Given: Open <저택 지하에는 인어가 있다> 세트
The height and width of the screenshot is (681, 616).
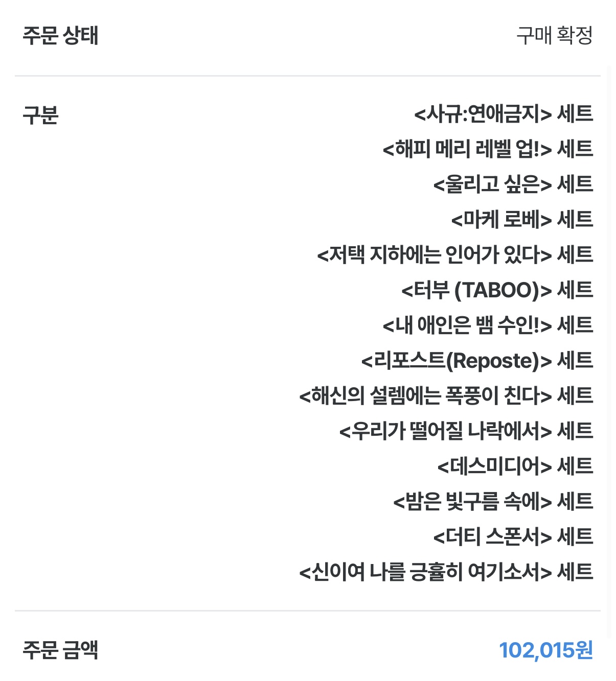Looking at the screenshot, I should point(454,255).
